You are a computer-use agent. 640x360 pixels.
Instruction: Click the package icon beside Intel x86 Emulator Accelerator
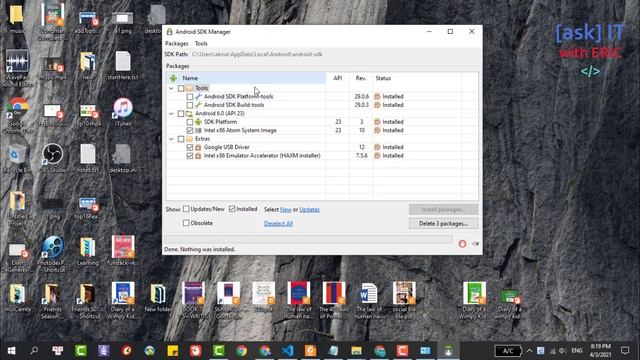(x=198, y=156)
